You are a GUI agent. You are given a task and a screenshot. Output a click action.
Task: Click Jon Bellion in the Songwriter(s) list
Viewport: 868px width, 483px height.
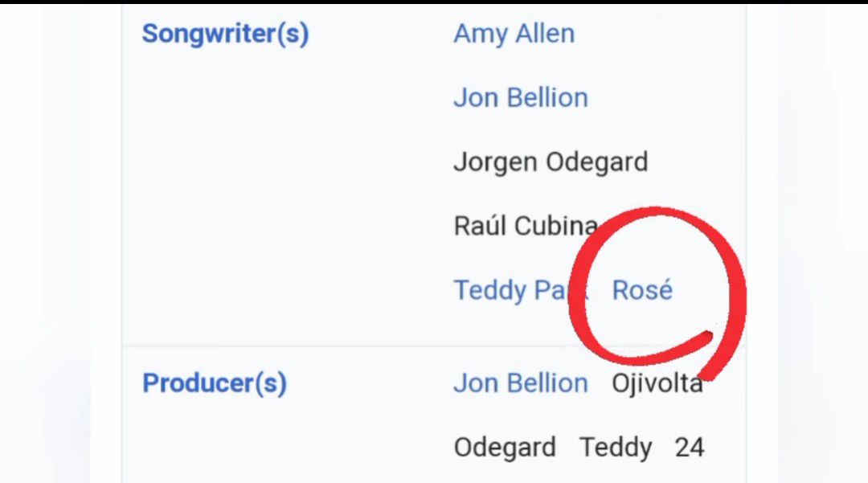520,98
